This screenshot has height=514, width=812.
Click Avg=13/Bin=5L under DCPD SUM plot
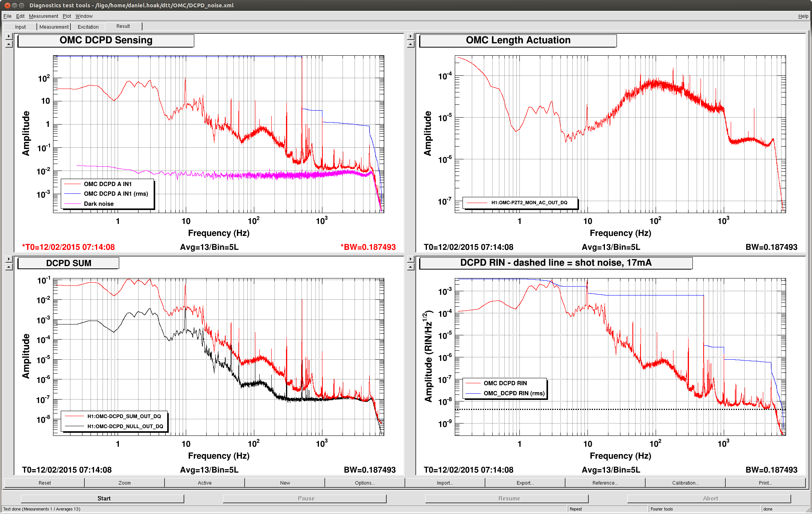pyautogui.click(x=209, y=470)
